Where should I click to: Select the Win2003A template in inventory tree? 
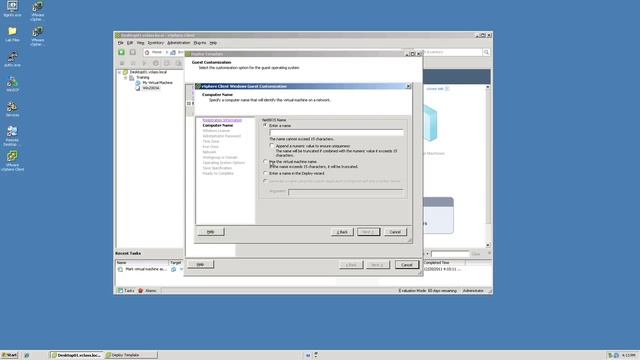[x=151, y=88]
